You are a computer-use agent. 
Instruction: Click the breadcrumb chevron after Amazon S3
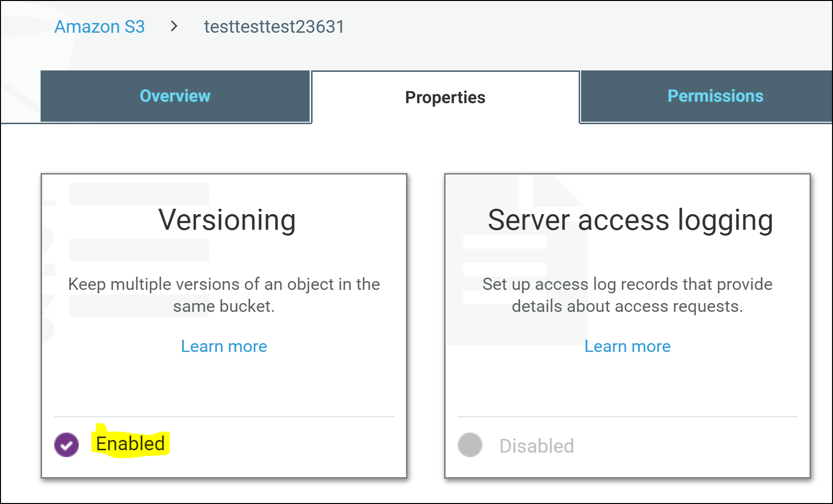pyautogui.click(x=174, y=28)
